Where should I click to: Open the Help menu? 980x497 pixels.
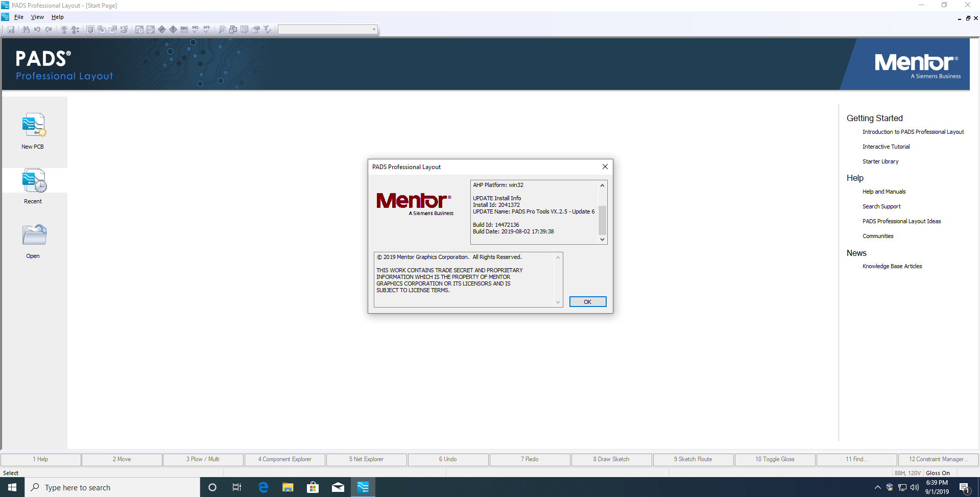(57, 17)
